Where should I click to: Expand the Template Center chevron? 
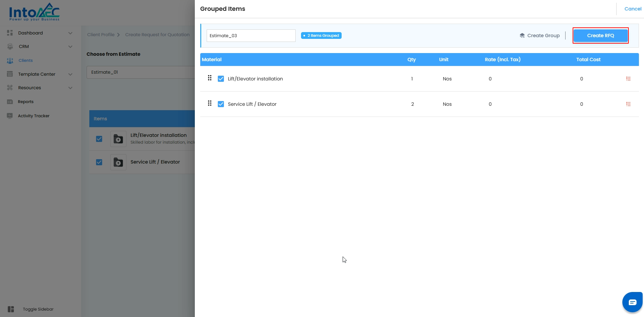(x=70, y=74)
